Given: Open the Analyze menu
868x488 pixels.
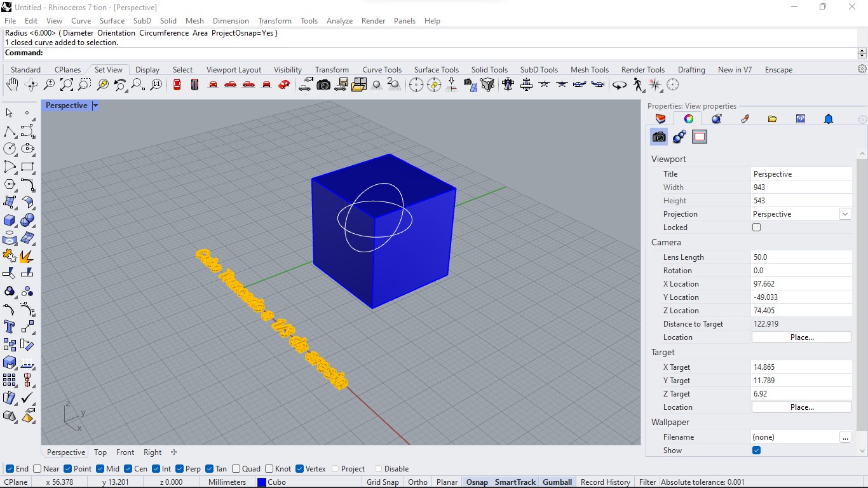Looking at the screenshot, I should coord(339,21).
